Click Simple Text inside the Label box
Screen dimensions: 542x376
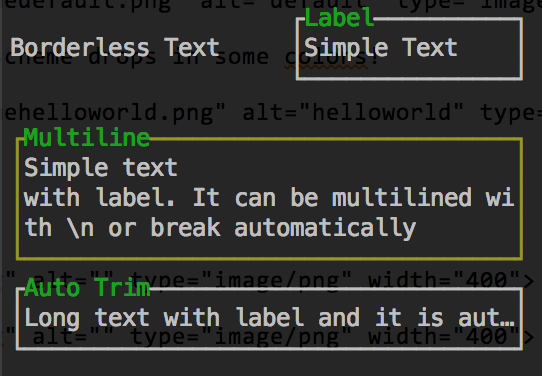pos(381,47)
